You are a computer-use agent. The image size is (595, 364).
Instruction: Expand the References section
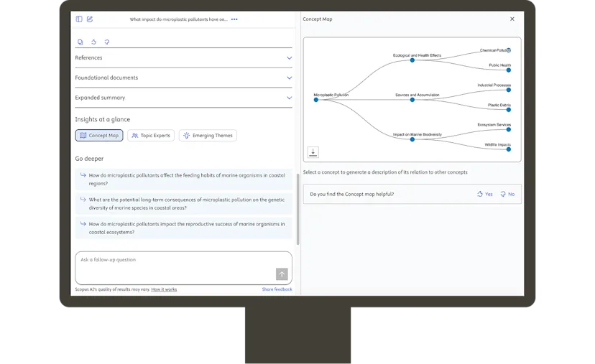click(184, 58)
